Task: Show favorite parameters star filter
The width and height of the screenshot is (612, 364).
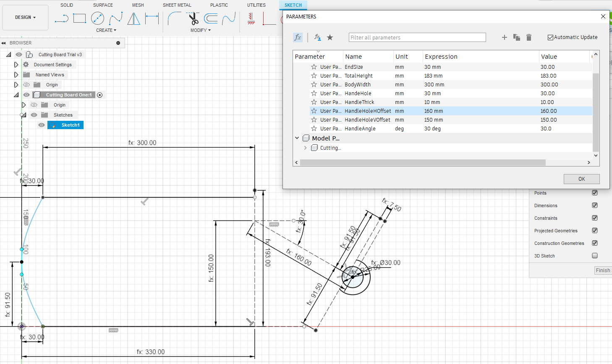Action: tap(330, 37)
